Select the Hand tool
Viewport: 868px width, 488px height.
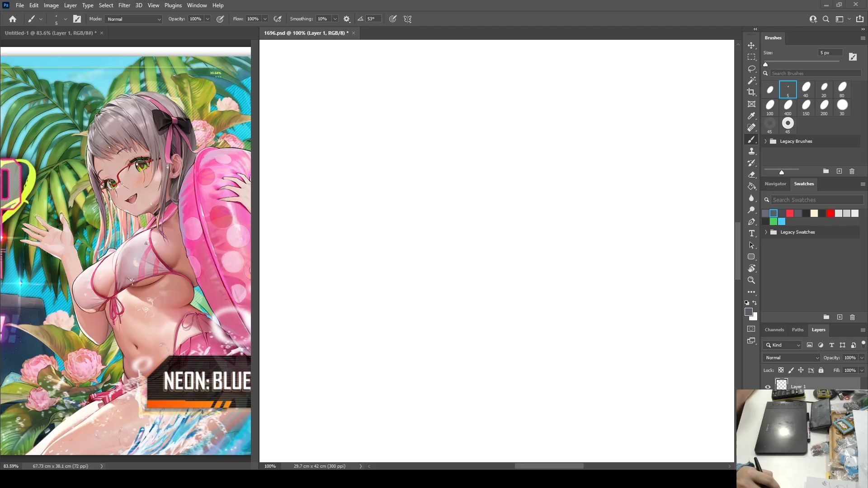[751, 268]
